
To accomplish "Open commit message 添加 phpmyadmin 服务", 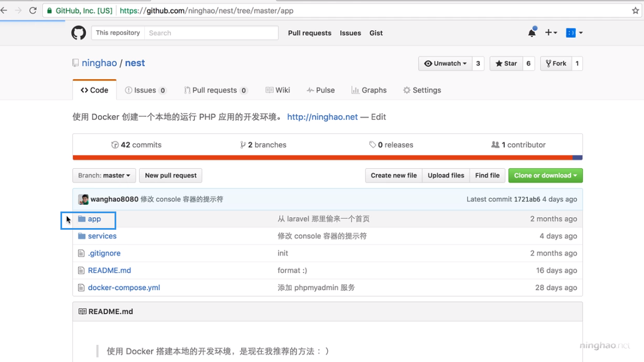I will tap(316, 288).
